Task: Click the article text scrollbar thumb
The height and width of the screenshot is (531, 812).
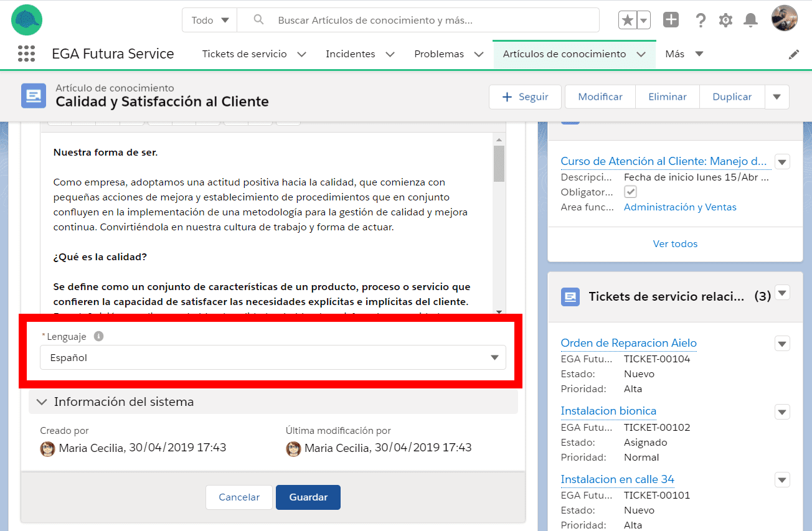Action: pyautogui.click(x=499, y=162)
